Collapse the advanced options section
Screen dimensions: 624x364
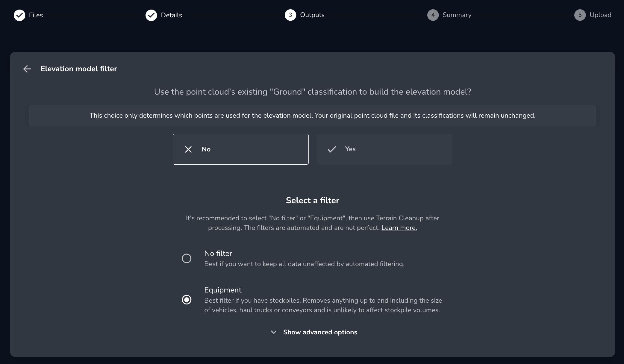[x=320, y=332]
